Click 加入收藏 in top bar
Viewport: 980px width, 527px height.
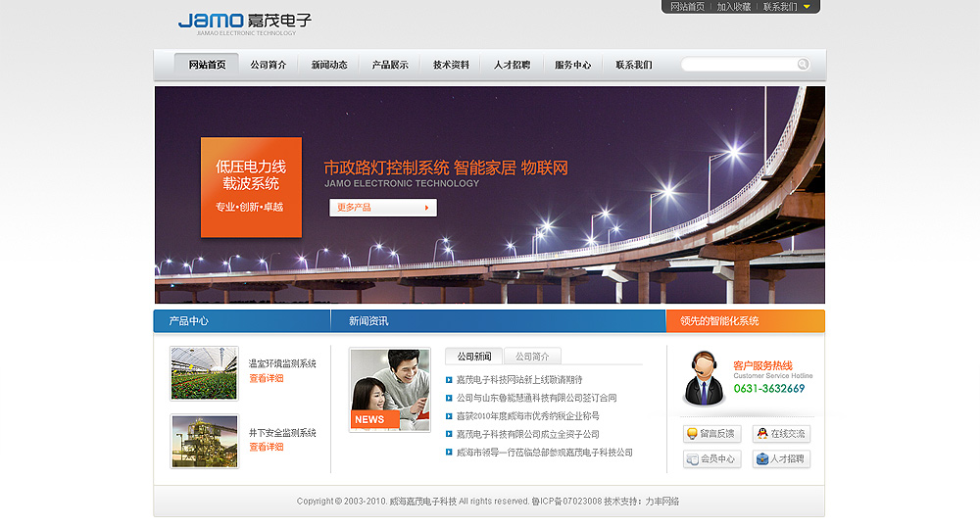pyautogui.click(x=734, y=7)
